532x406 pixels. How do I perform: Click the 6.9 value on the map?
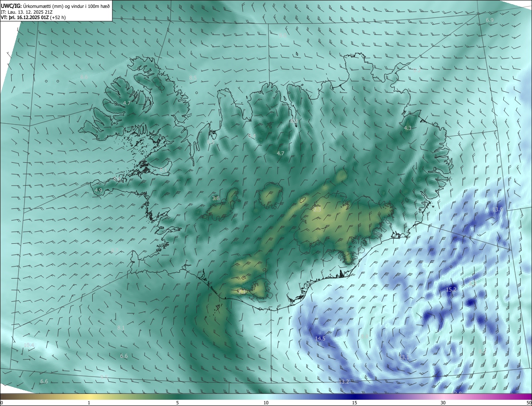point(490,20)
